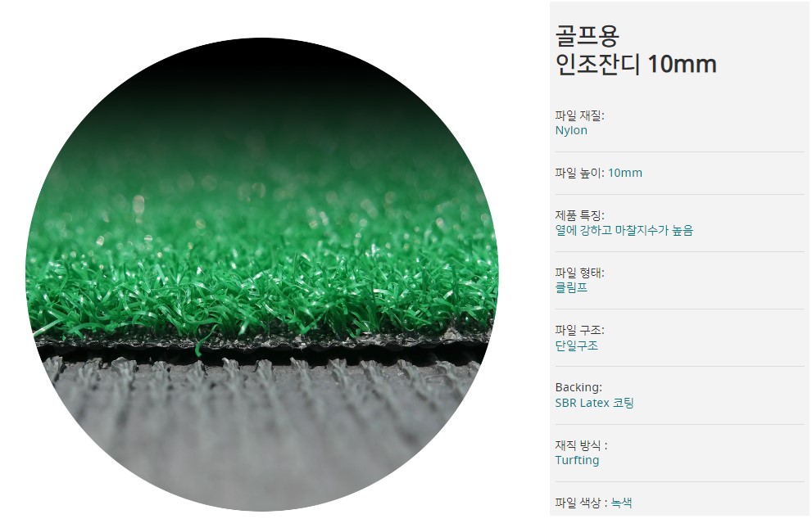Click the 파일 높이 label
The width and height of the screenshot is (812, 519).
tap(580, 173)
